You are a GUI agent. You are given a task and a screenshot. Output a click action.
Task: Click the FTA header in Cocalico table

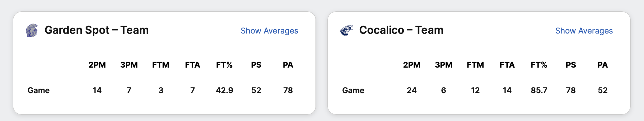[507, 65]
